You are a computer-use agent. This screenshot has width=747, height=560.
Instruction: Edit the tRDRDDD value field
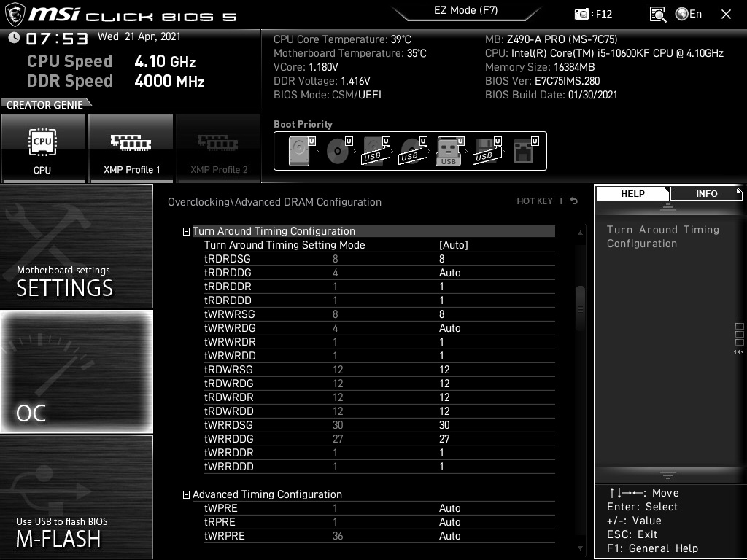point(441,300)
